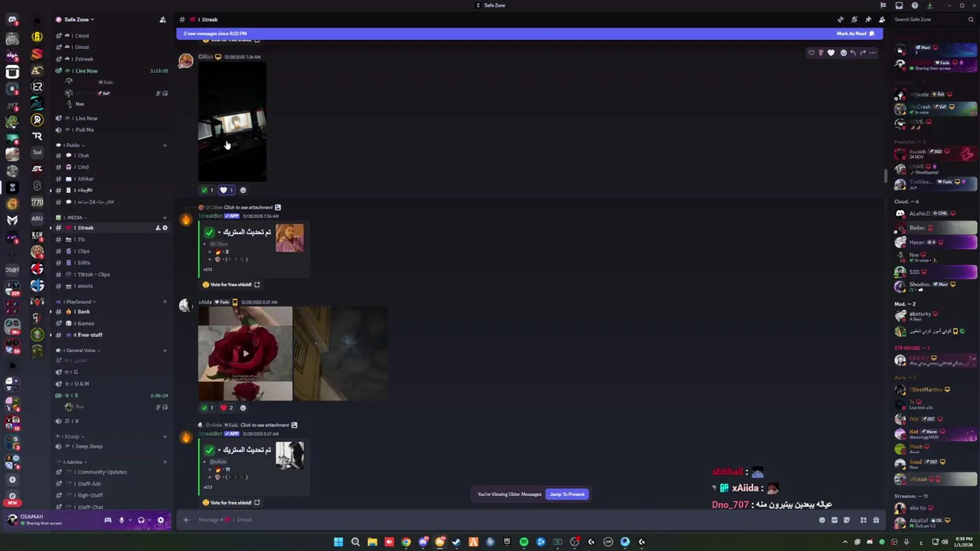Toggle heart reaction on Cillian's image
The image size is (980, 551).
coord(227,190)
